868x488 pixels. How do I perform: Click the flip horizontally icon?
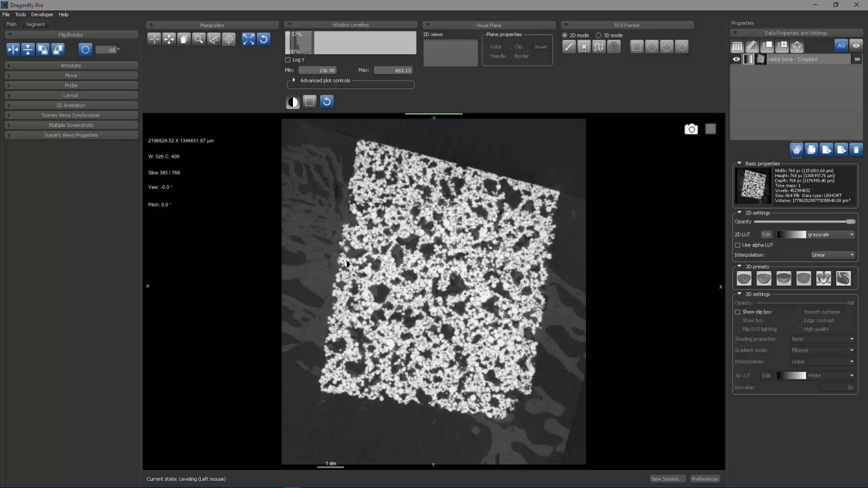13,50
